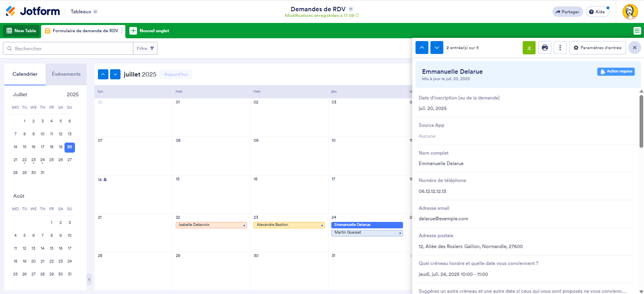Screen dimensions: 644x294
Task: Open the hamburger menu in green bar
Action: (x=637, y=31)
